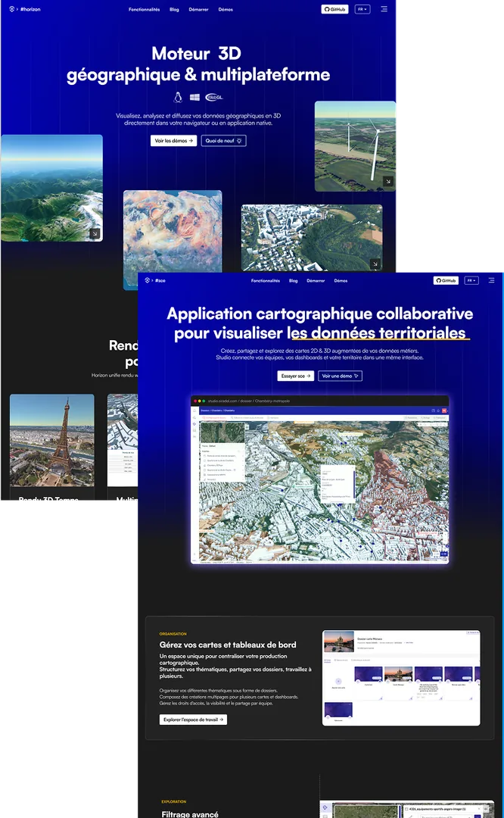Open Blog in the Horizon page menu

click(174, 9)
